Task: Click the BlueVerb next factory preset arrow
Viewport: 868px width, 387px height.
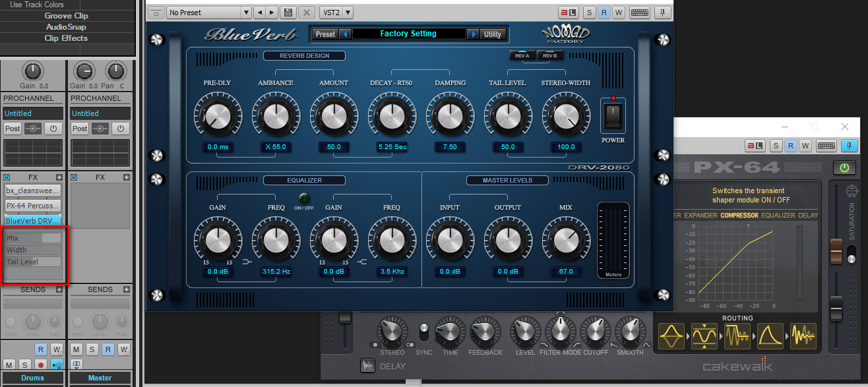Action: tap(473, 34)
